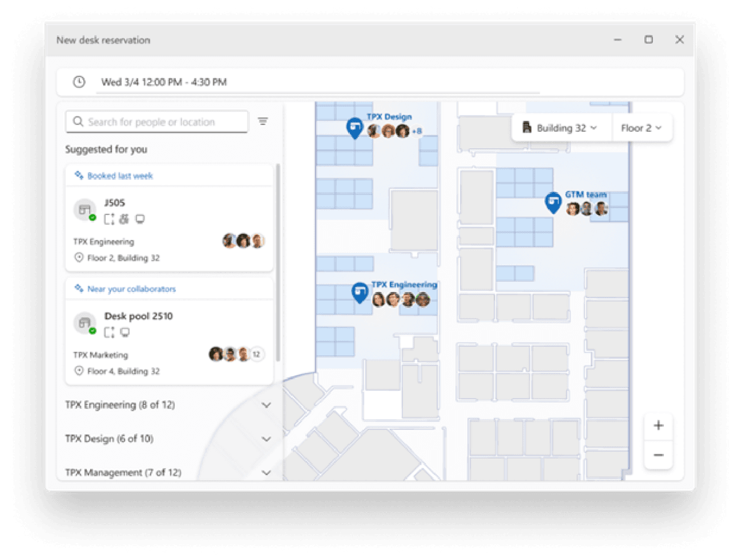Image resolution: width=742 pixels, height=560 pixels.
Task: Select the J505 suggested desk card
Action: click(169, 229)
